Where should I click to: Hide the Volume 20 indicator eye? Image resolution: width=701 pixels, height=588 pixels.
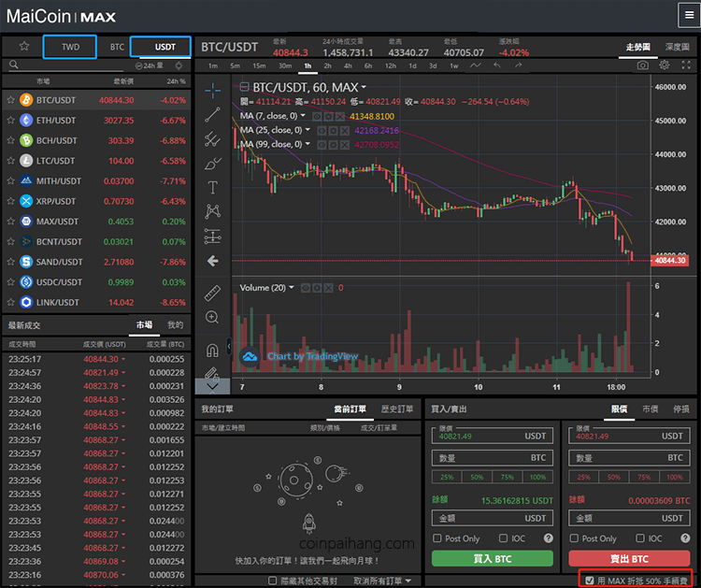click(306, 288)
